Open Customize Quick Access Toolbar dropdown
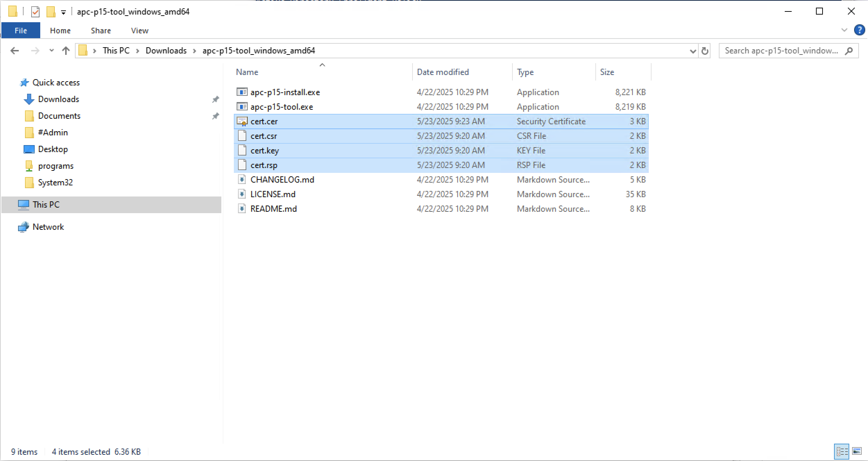Screen dimensions: 868x461 63,12
